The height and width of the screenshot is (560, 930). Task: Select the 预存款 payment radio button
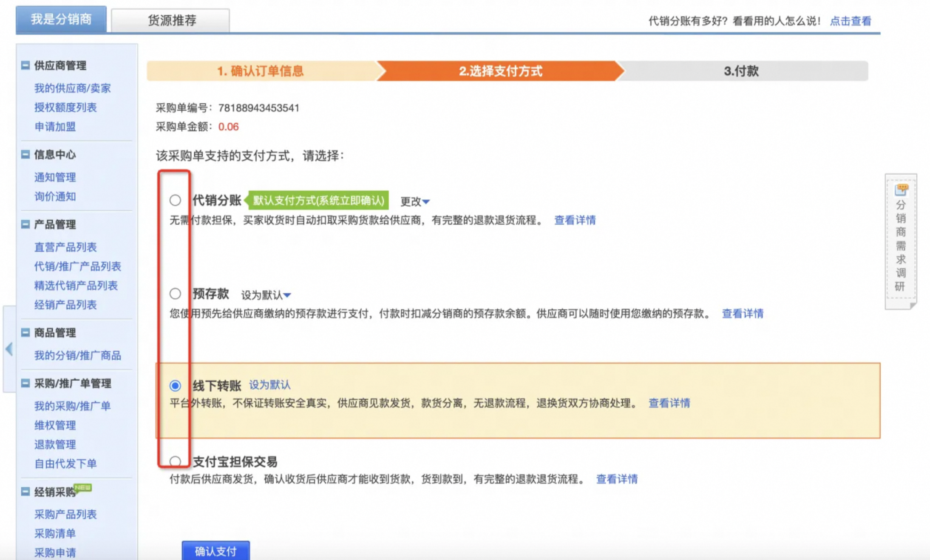coord(175,294)
